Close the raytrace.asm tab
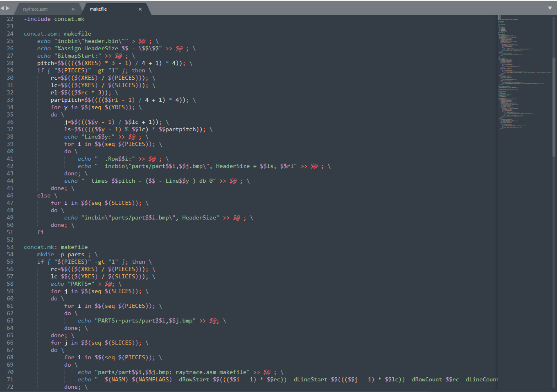Screen dimensions: 557x392 (73, 9)
